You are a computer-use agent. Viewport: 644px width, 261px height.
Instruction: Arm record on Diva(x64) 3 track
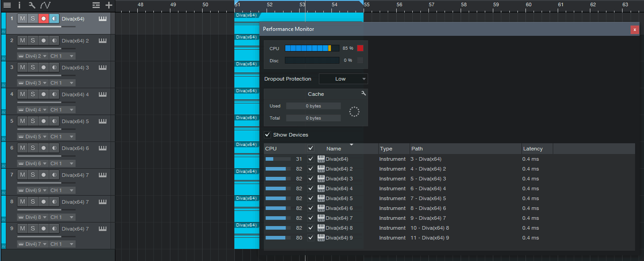[43, 68]
